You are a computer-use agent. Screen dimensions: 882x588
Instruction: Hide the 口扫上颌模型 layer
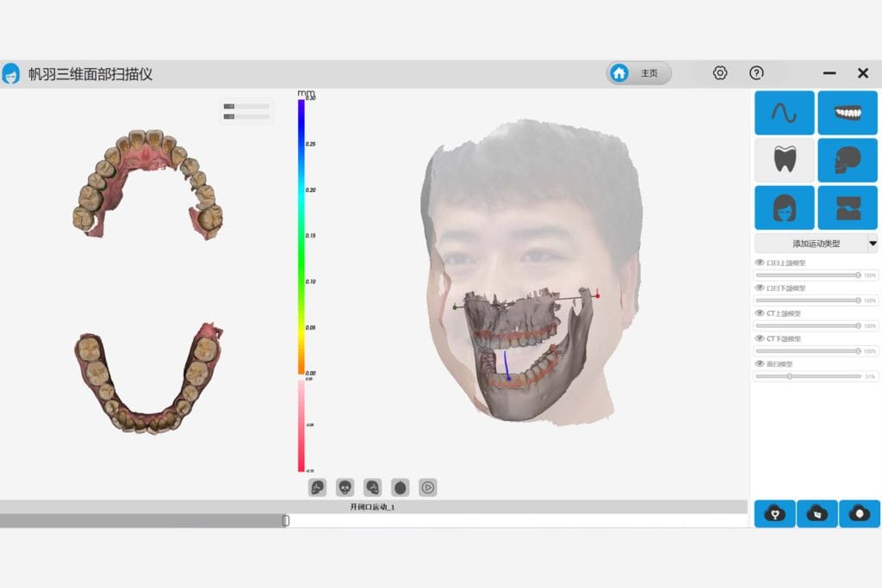[x=759, y=263]
